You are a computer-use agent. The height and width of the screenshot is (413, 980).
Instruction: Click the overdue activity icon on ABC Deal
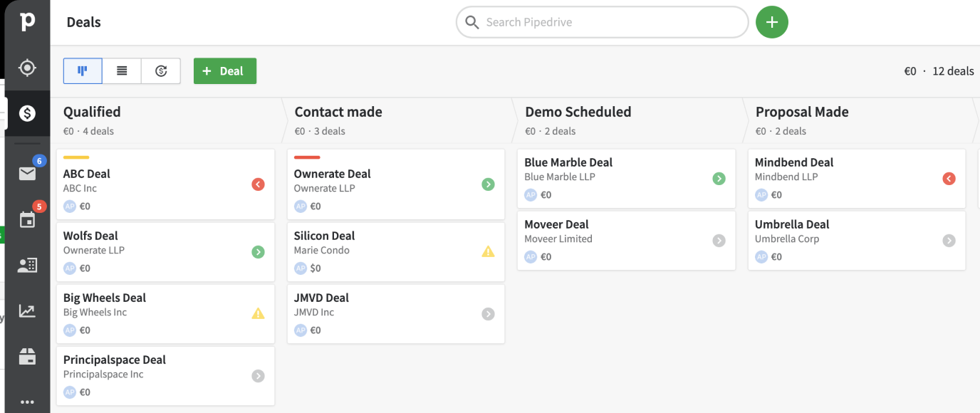tap(258, 184)
